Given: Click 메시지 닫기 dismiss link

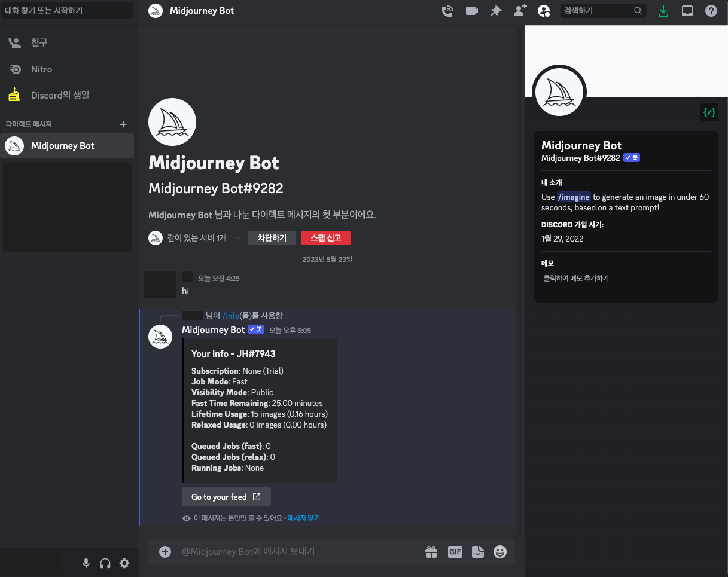Looking at the screenshot, I should 304,518.
